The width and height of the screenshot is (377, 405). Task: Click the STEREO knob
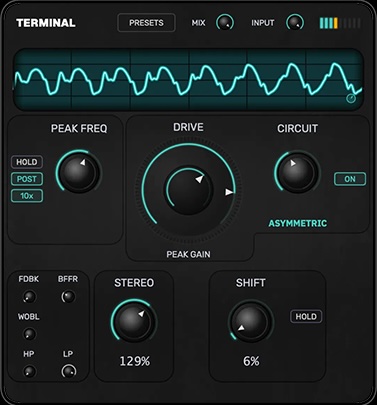click(x=134, y=321)
